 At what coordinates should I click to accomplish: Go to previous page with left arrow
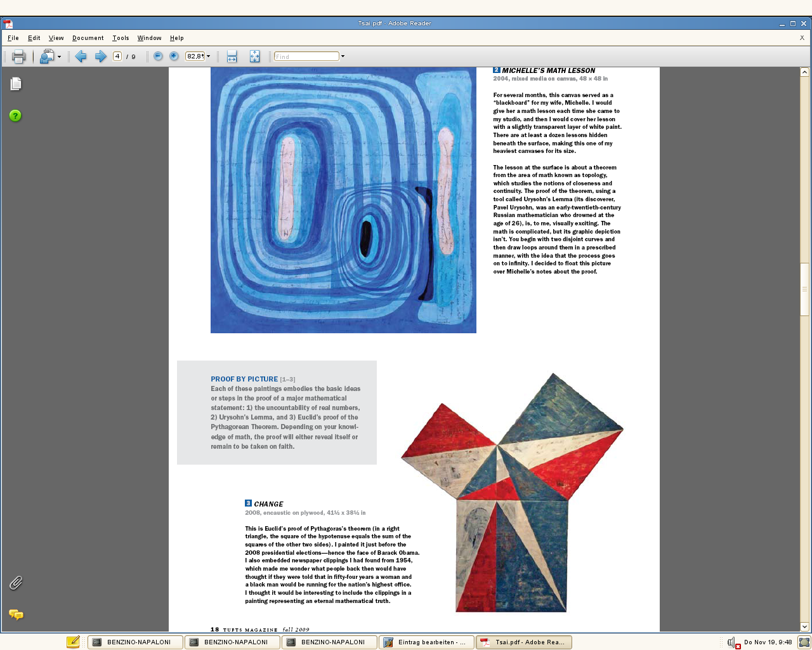tap(81, 56)
